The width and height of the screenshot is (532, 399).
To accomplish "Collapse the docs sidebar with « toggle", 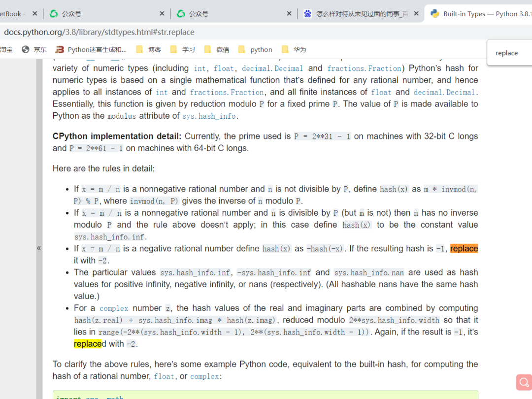I will point(39,248).
